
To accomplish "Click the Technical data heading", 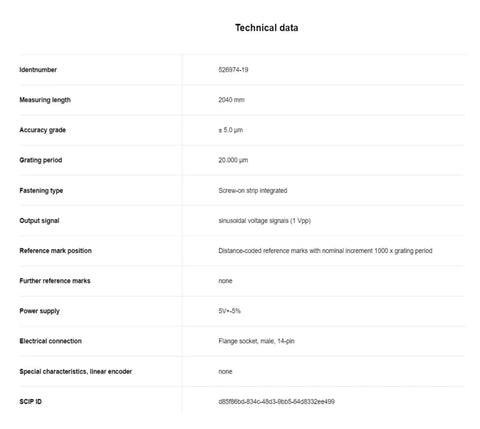I will click(x=266, y=28).
